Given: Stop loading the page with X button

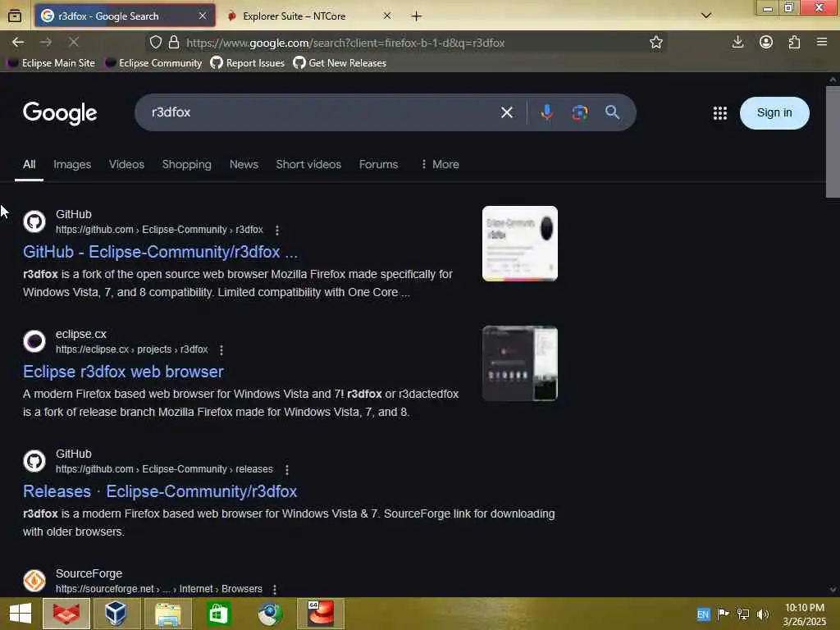Looking at the screenshot, I should [74, 42].
